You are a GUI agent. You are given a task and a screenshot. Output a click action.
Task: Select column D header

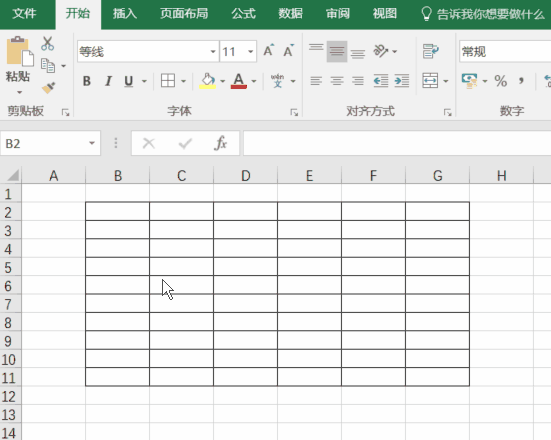click(246, 175)
